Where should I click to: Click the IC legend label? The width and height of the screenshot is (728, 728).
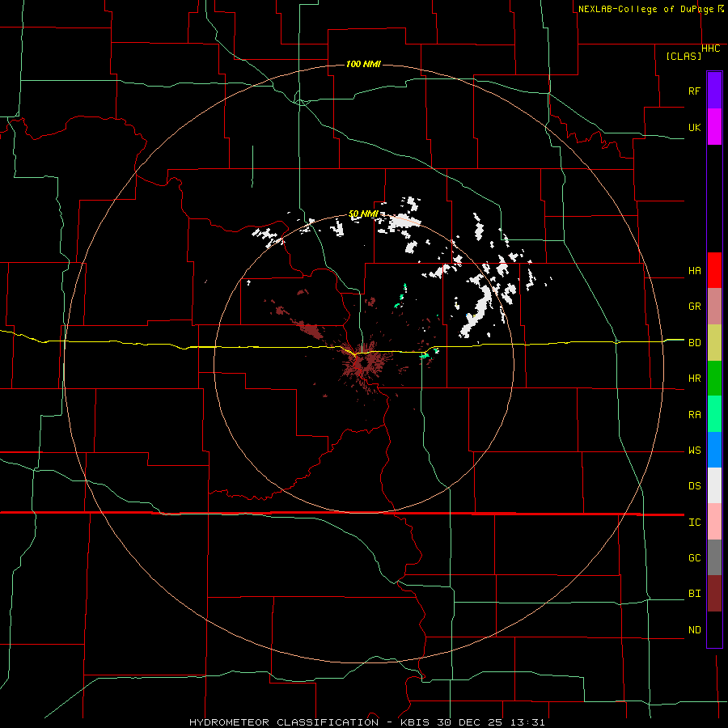(694, 523)
